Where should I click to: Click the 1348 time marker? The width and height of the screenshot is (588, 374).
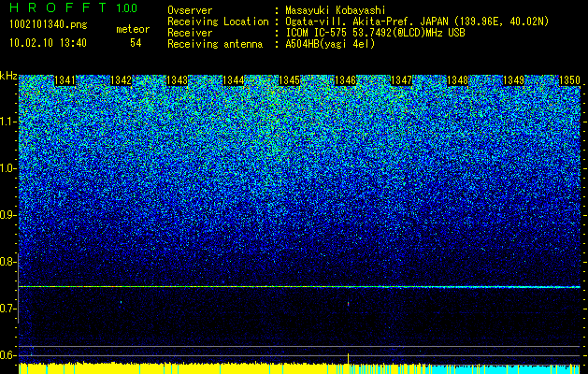click(457, 80)
